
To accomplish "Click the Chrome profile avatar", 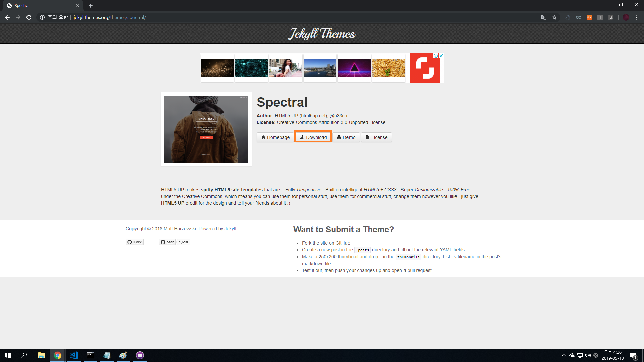I will coord(626,17).
